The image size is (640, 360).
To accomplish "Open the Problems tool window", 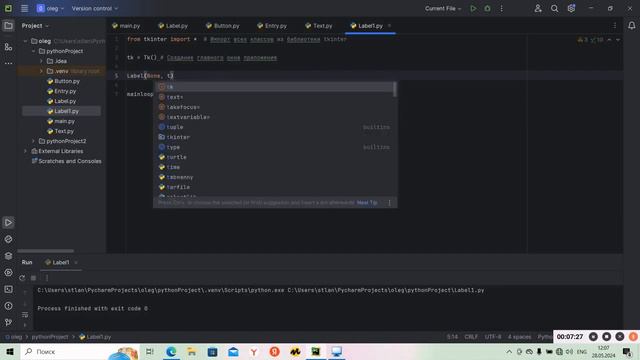I will pyautogui.click(x=8, y=306).
